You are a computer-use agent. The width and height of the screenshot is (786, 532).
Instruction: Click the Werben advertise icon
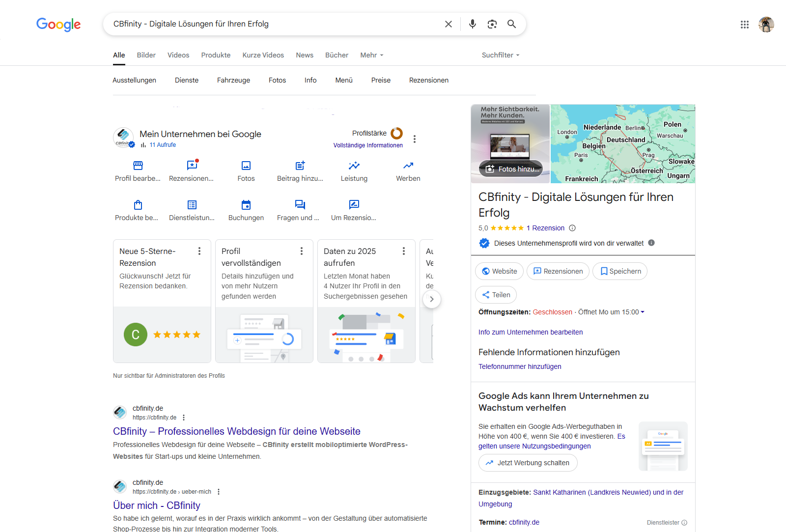tap(408, 166)
